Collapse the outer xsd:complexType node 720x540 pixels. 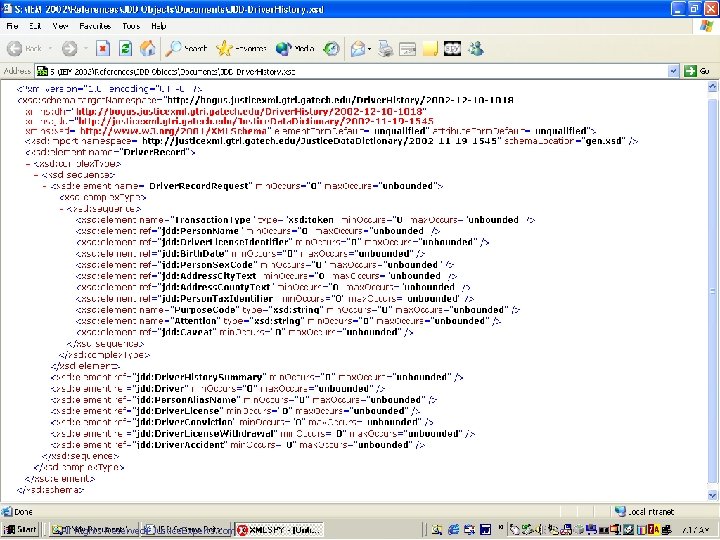pyautogui.click(x=28, y=163)
